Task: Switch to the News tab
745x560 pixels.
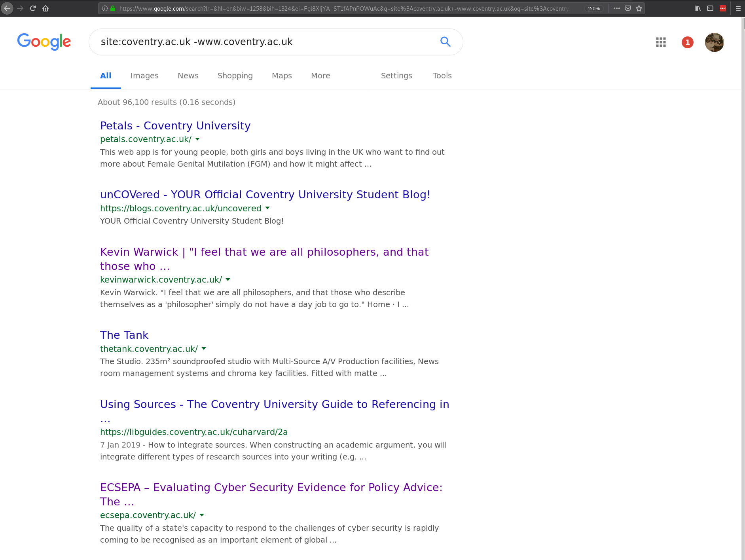Action: [188, 76]
